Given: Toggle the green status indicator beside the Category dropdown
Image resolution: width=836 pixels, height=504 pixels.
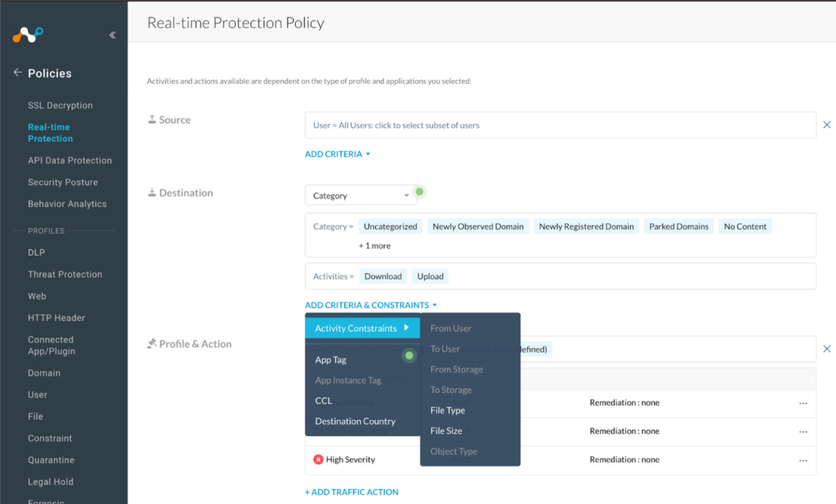Looking at the screenshot, I should [x=419, y=192].
